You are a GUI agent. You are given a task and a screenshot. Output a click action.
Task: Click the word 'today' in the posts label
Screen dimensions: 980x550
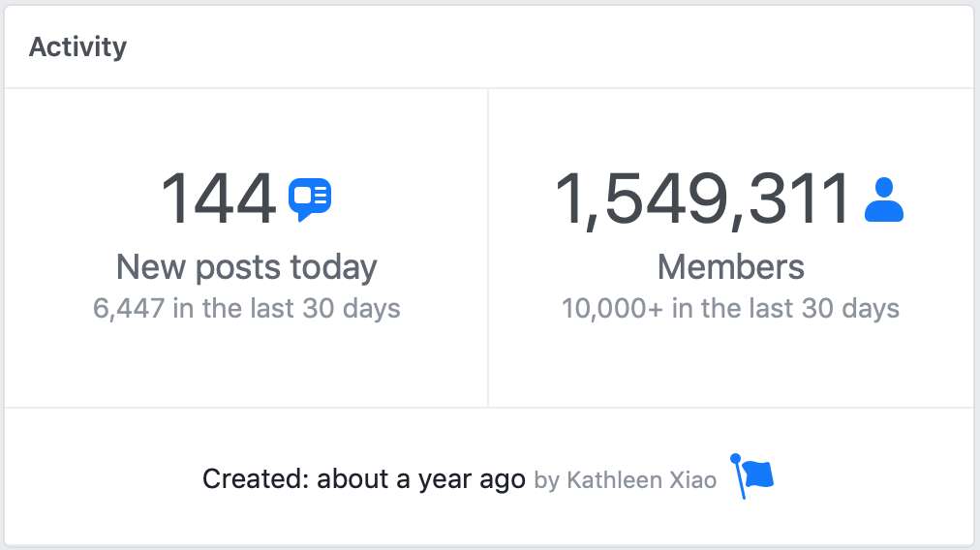334,268
